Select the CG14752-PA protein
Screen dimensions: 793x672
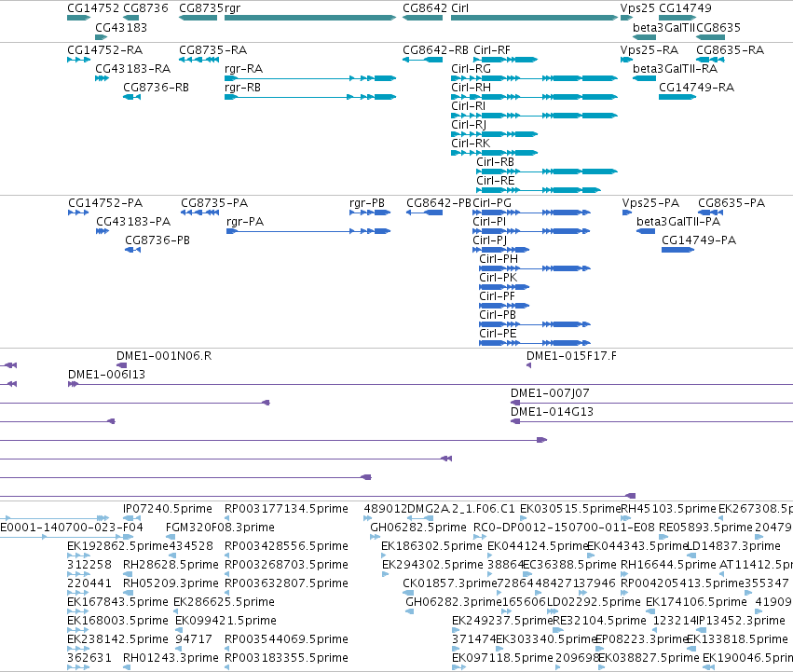point(78,213)
